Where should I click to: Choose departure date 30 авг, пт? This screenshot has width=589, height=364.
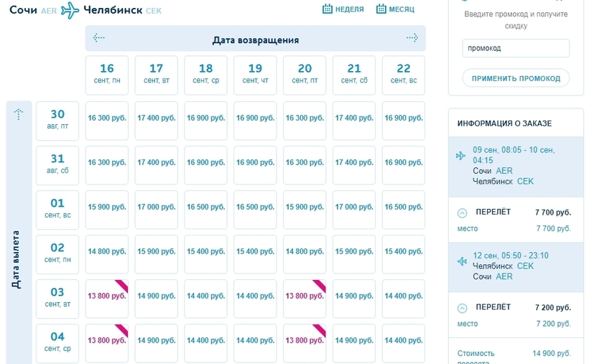tap(57, 119)
